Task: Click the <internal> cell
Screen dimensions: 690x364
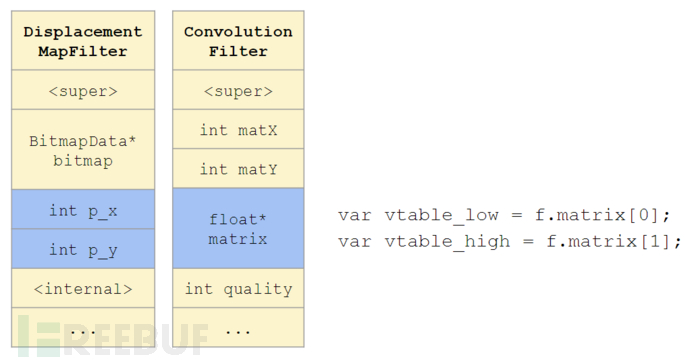Action: (83, 288)
